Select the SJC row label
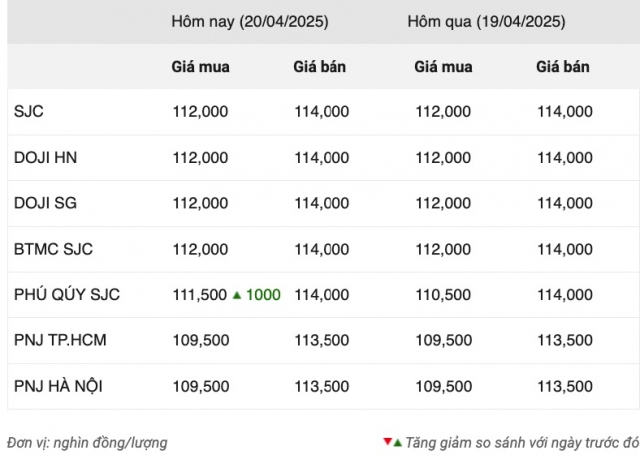Image resolution: width=640 pixels, height=459 pixels. click(x=29, y=111)
